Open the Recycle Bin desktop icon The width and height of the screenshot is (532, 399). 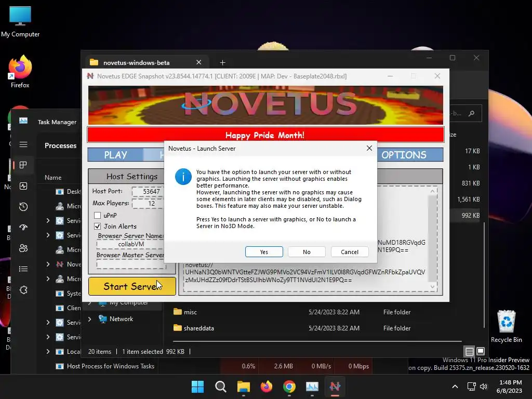[506, 326]
